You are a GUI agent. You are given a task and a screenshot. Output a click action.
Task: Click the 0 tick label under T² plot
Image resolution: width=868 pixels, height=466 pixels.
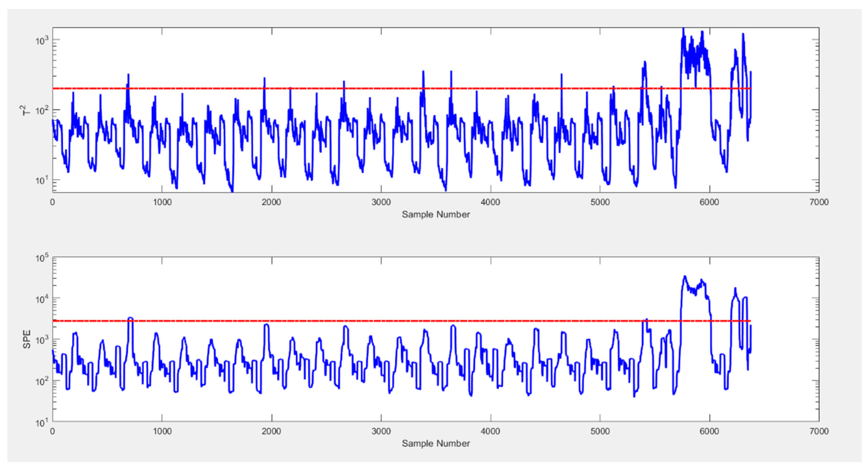(53, 202)
